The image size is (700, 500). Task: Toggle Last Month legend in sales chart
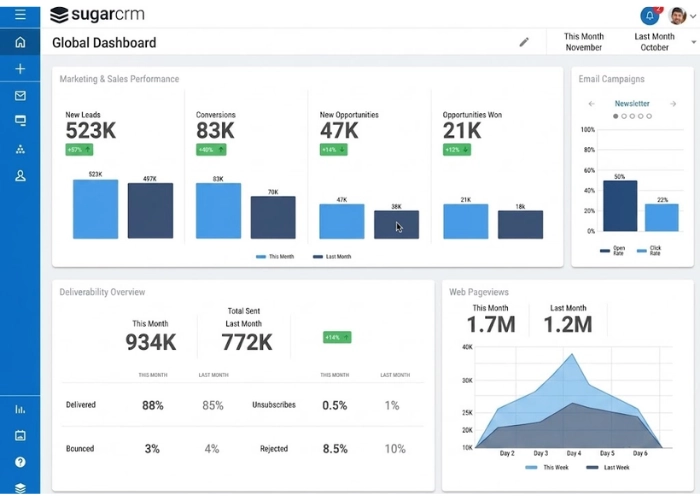pyautogui.click(x=332, y=257)
